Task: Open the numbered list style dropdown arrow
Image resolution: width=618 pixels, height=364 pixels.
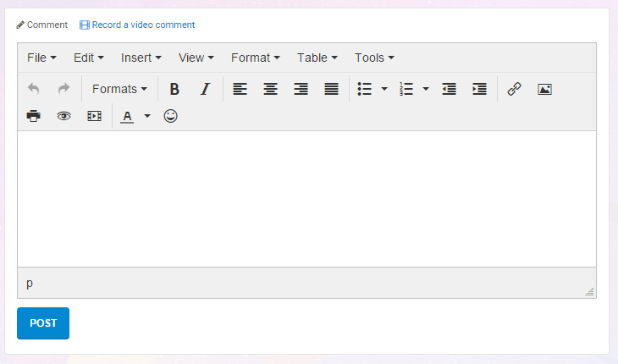Action: coord(426,89)
